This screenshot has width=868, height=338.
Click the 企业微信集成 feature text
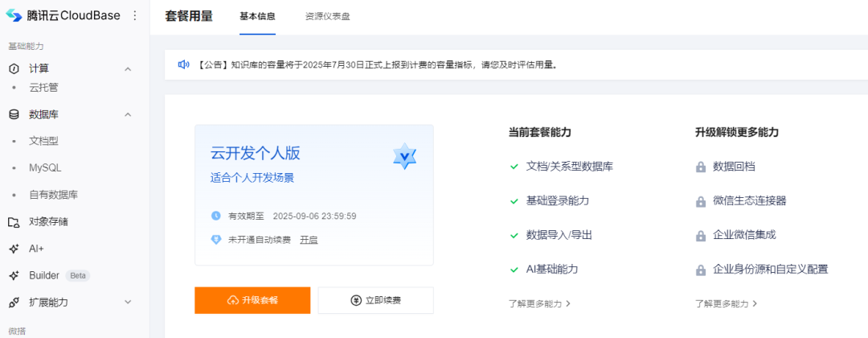coord(744,235)
